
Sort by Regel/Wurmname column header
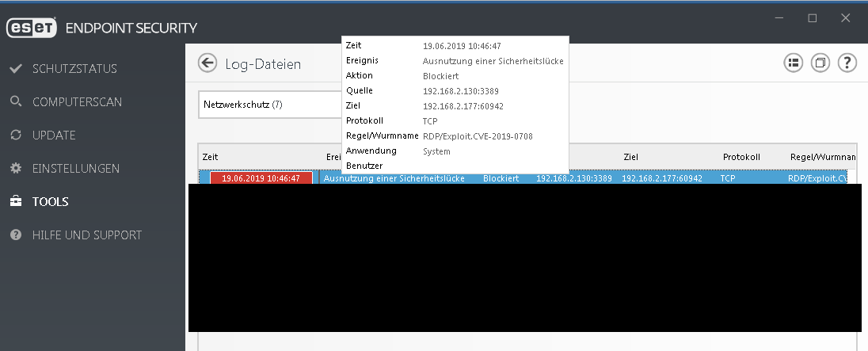(x=823, y=157)
